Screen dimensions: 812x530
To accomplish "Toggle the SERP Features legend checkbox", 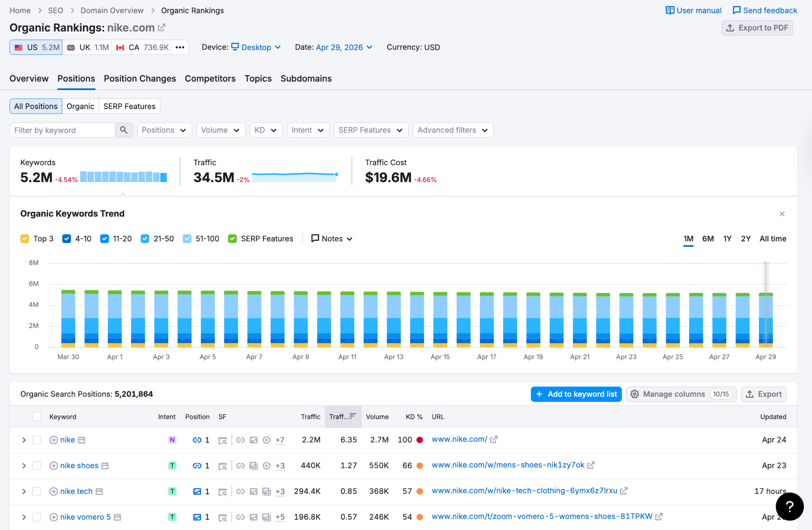I will coord(232,239).
